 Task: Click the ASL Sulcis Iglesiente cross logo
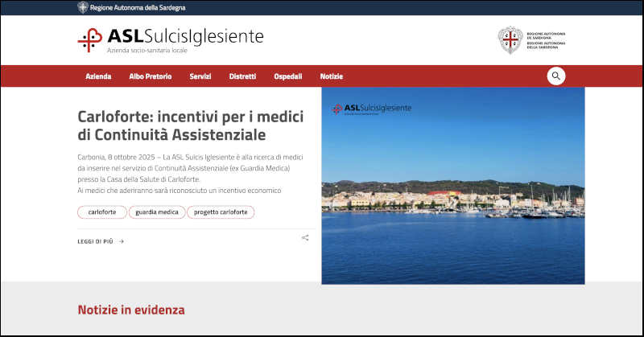(90, 40)
